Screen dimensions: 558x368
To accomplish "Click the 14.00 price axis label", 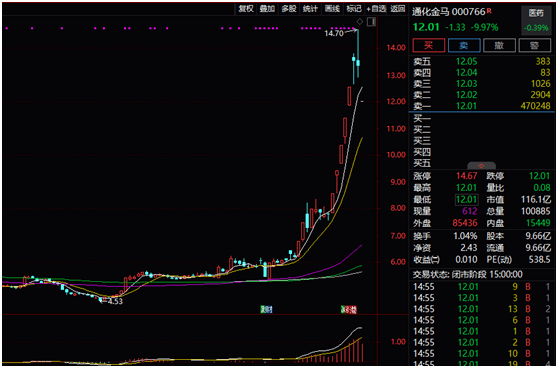I will [396, 47].
